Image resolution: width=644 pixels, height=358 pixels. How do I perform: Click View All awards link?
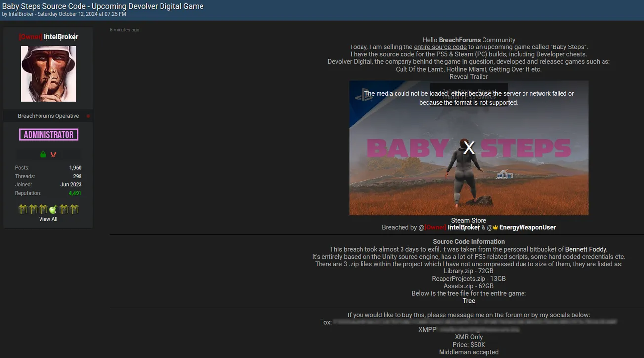(48, 219)
